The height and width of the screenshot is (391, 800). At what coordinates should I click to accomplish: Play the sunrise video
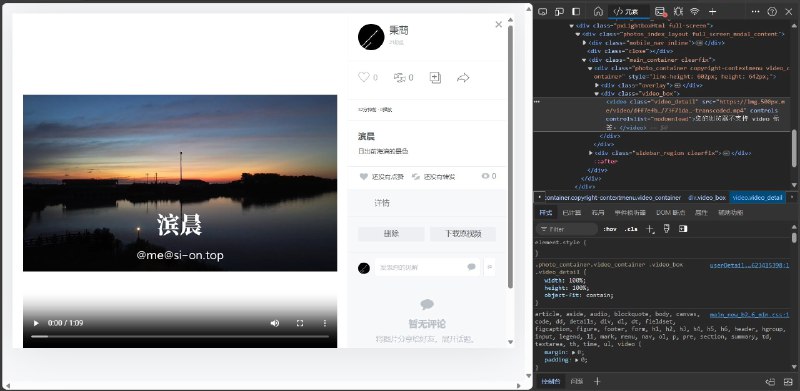point(36,323)
